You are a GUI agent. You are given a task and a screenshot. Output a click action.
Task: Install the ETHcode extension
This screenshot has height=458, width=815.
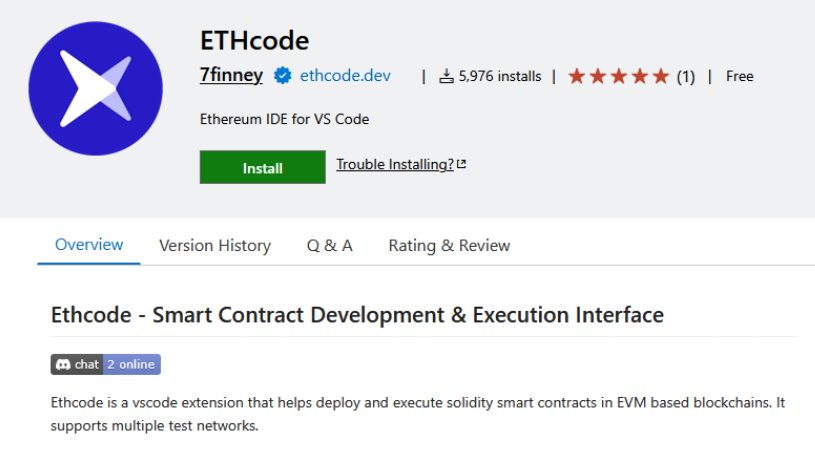[x=262, y=167]
